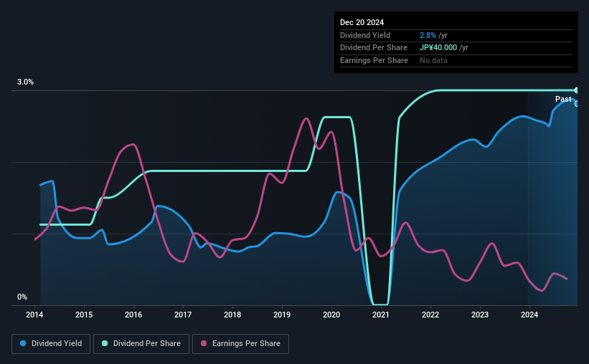Image resolution: width=589 pixels, height=364 pixels.
Task: Click the blue Dividend Yield legend dot
Action: pyautogui.click(x=23, y=343)
